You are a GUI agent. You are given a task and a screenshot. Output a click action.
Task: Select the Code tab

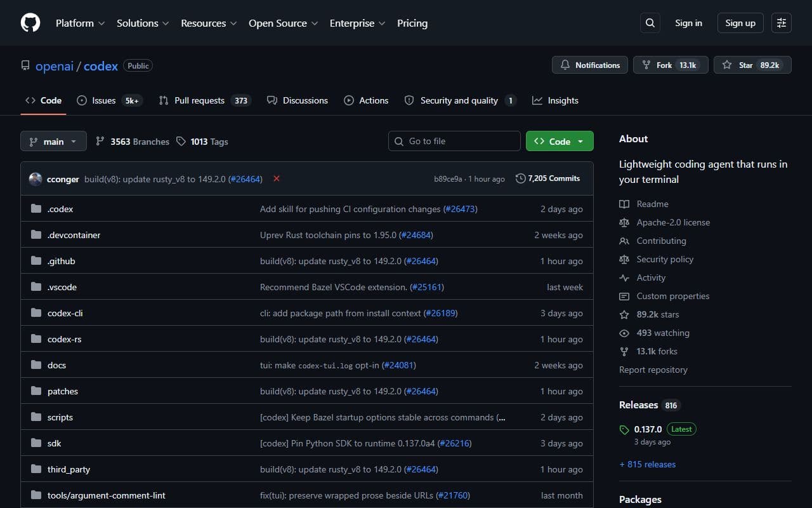click(x=43, y=100)
